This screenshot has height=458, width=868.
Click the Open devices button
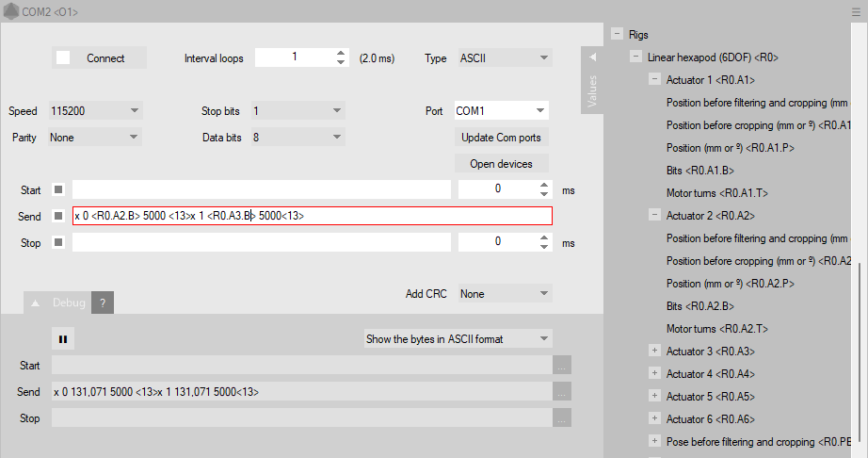tap(501, 163)
